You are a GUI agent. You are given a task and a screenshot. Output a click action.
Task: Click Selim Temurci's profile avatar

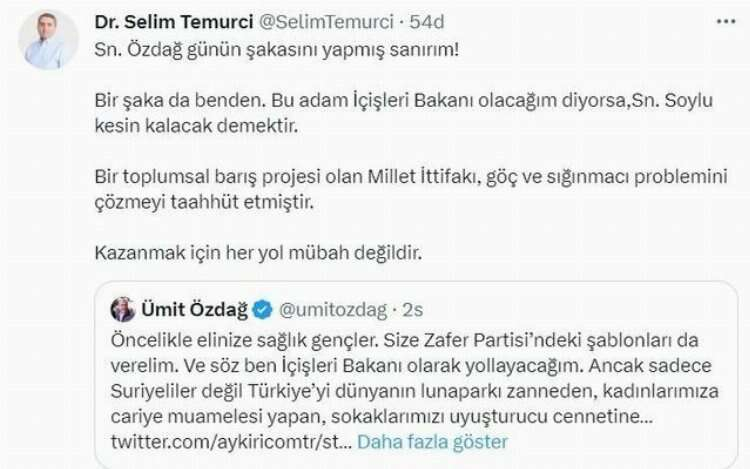tap(47, 39)
